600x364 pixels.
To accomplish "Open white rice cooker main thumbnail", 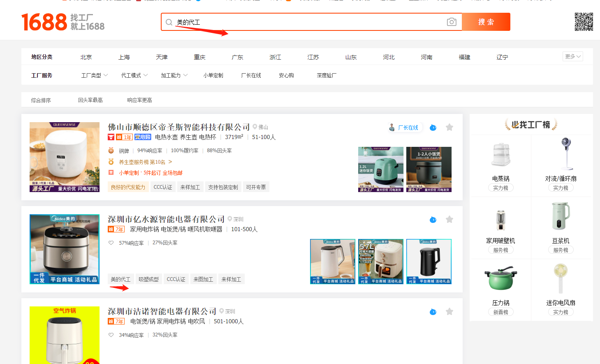I will click(x=65, y=157).
